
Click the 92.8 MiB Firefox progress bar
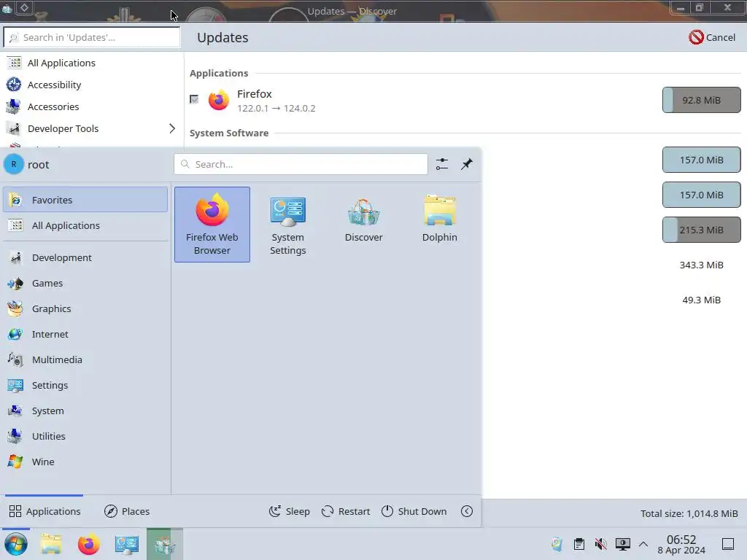pos(701,100)
